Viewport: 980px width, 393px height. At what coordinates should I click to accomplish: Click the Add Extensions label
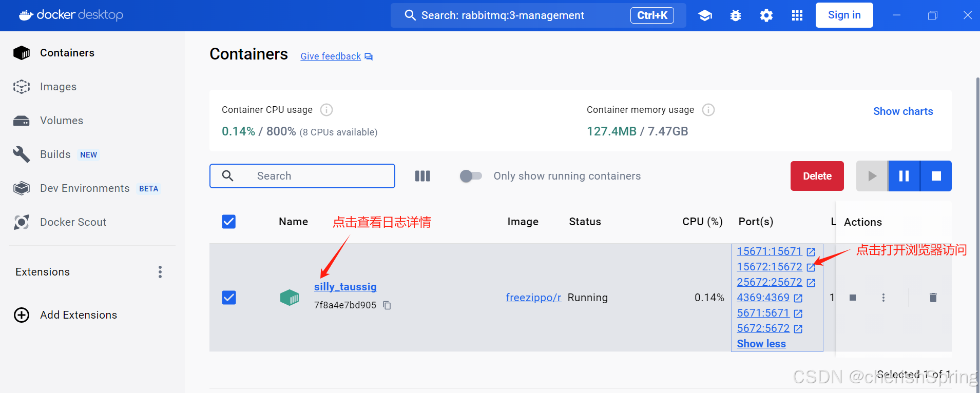coord(79,315)
